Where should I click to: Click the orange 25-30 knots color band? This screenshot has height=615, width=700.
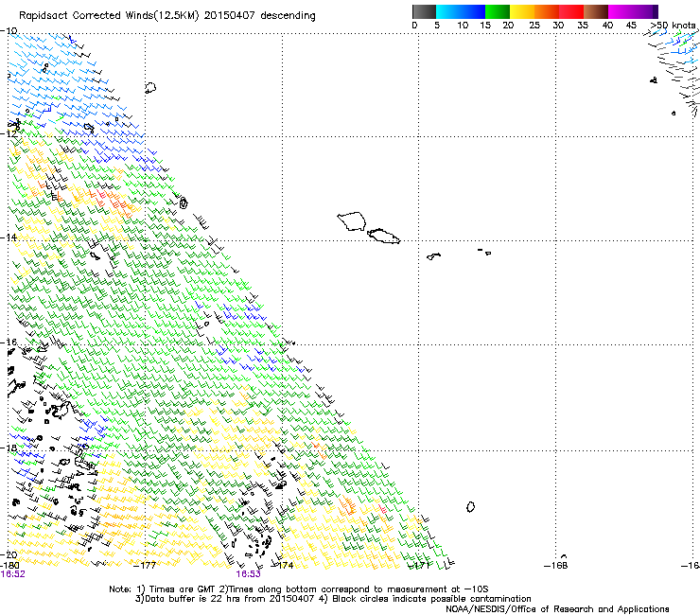point(547,11)
